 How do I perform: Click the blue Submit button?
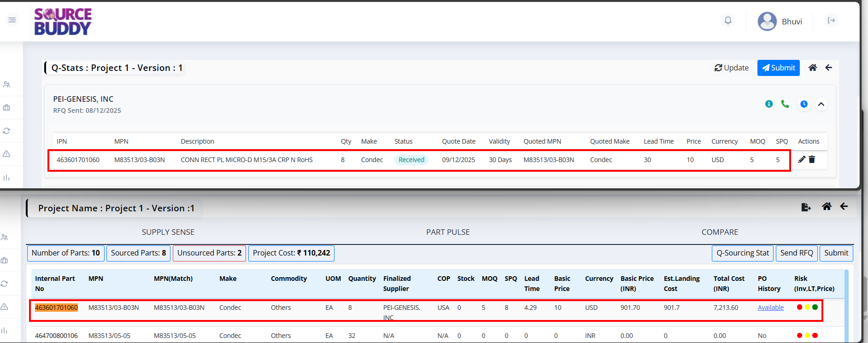778,68
